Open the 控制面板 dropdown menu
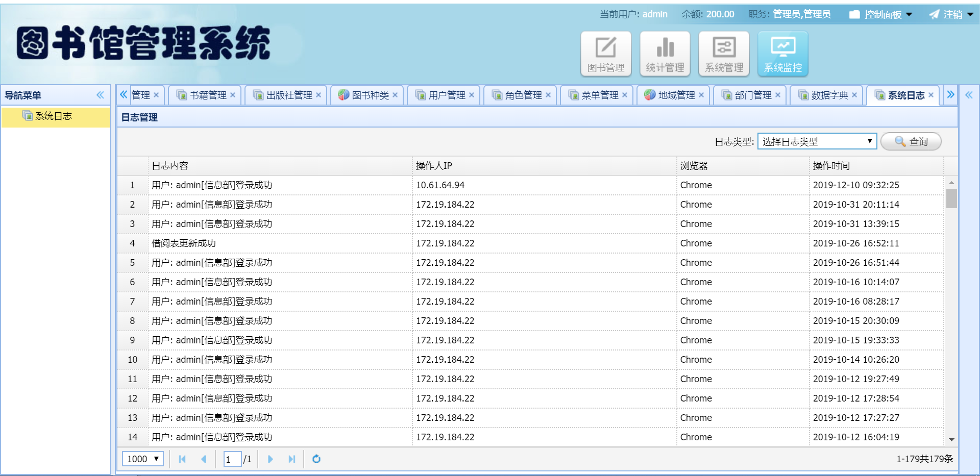The height and width of the screenshot is (476, 980). [x=880, y=14]
